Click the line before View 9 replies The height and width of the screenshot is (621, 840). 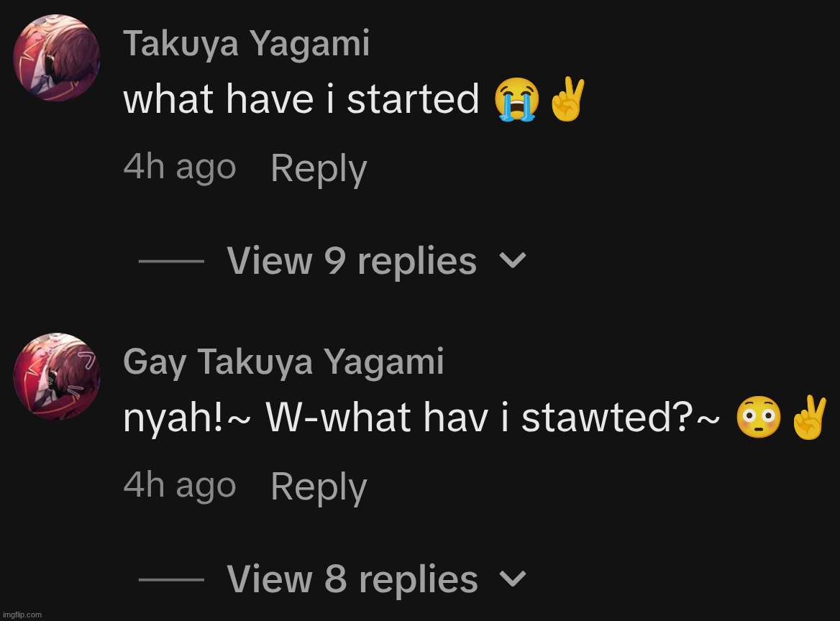[171, 262]
